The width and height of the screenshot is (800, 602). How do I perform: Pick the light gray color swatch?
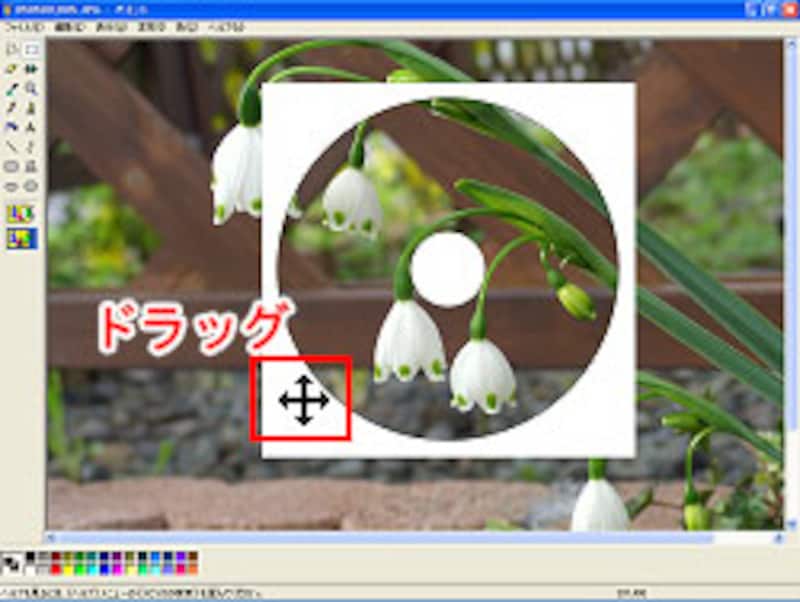[43, 570]
